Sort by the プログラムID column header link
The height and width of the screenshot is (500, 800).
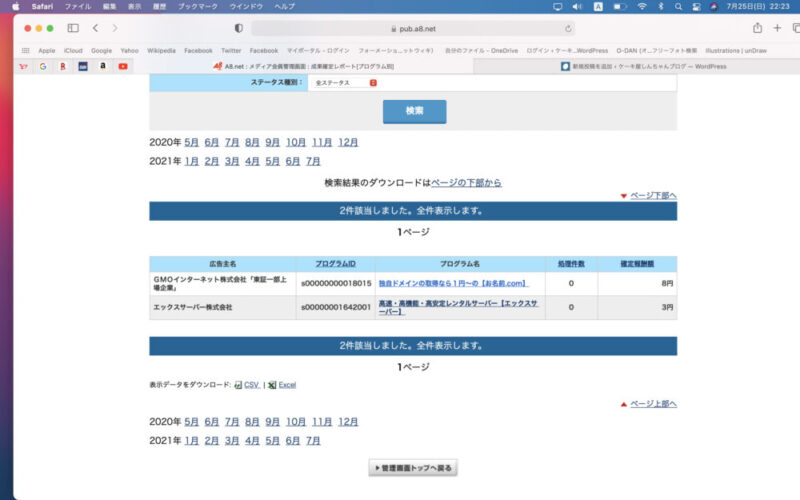(x=335, y=264)
